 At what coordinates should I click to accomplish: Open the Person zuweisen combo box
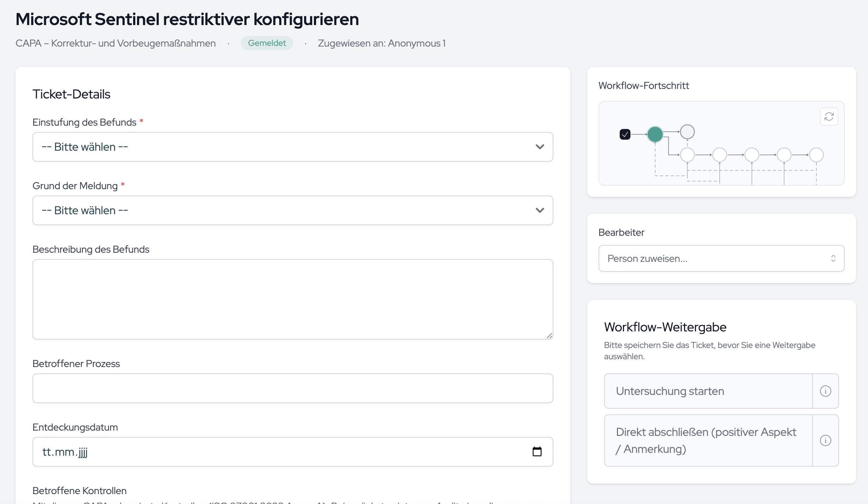point(721,258)
